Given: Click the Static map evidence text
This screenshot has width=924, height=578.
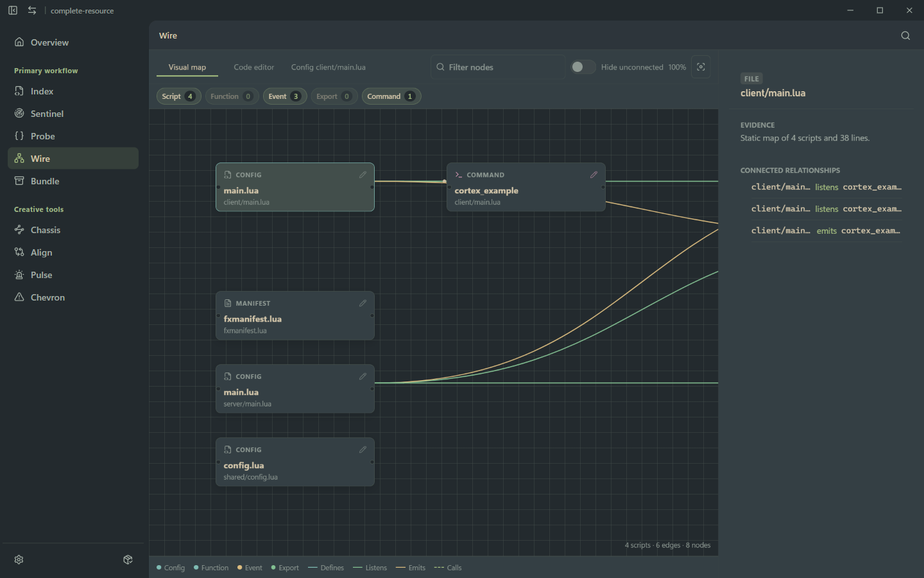Looking at the screenshot, I should 805,138.
